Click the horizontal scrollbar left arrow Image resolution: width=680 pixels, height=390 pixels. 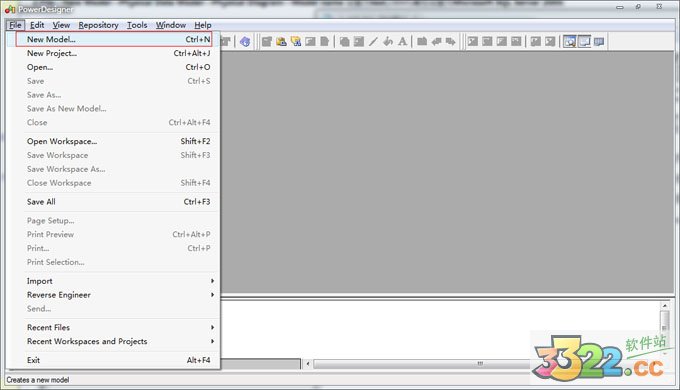308,364
